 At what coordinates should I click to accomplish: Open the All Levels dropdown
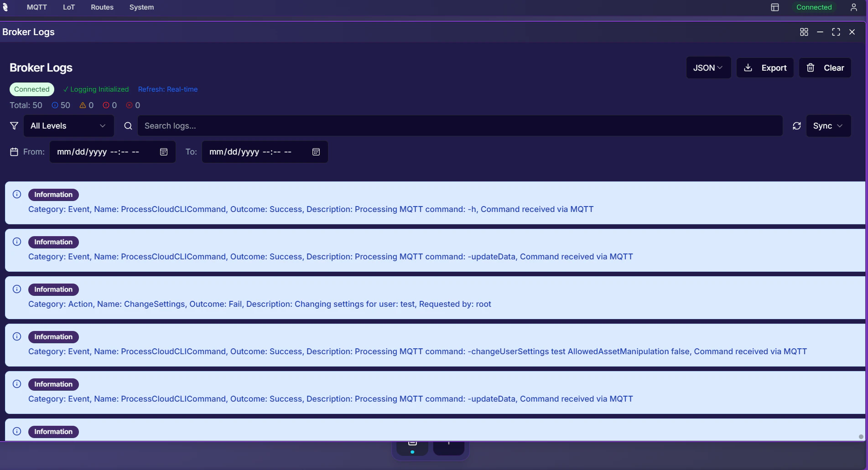click(68, 126)
